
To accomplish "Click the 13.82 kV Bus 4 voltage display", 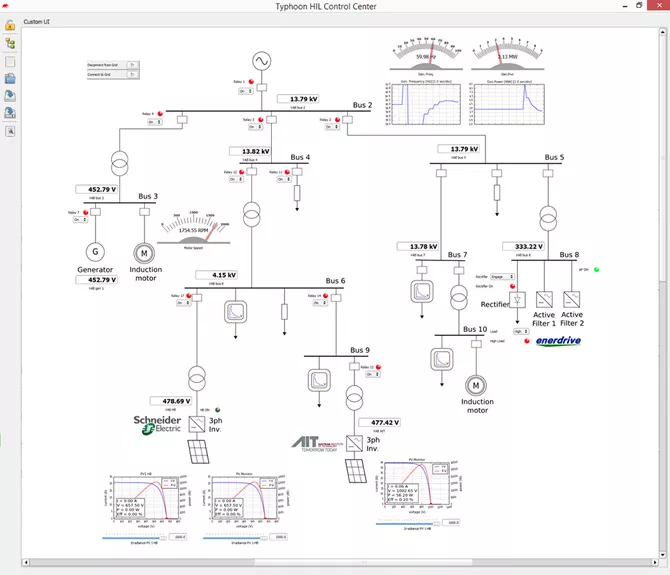I will click(x=250, y=151).
